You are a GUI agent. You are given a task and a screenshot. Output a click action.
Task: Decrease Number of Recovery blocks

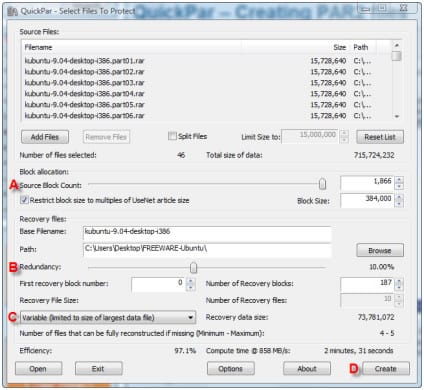click(399, 288)
